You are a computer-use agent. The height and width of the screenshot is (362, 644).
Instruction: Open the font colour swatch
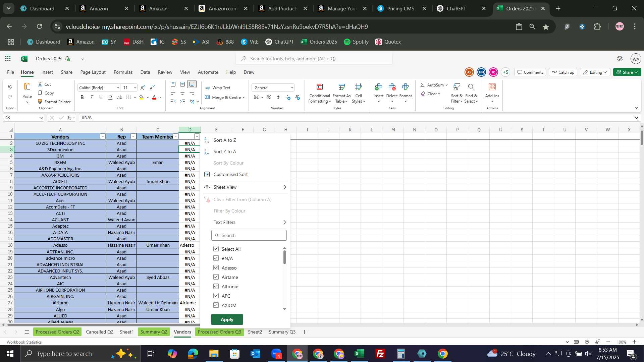[154, 98]
